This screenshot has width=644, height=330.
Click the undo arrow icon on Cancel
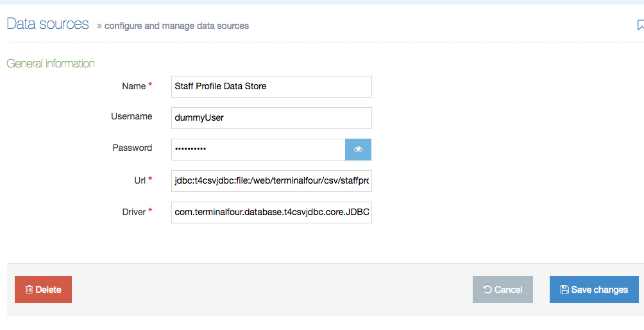pyautogui.click(x=487, y=290)
